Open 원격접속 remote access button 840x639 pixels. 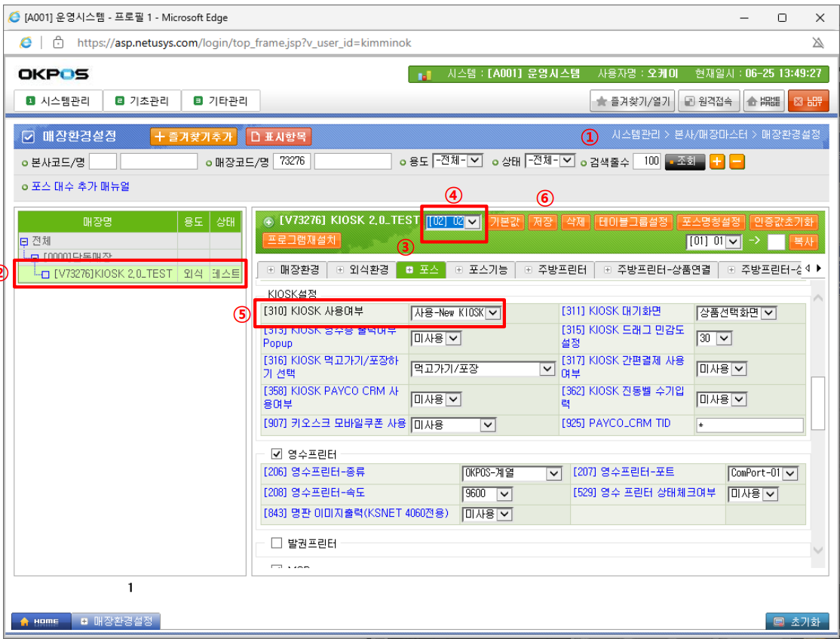point(709,101)
